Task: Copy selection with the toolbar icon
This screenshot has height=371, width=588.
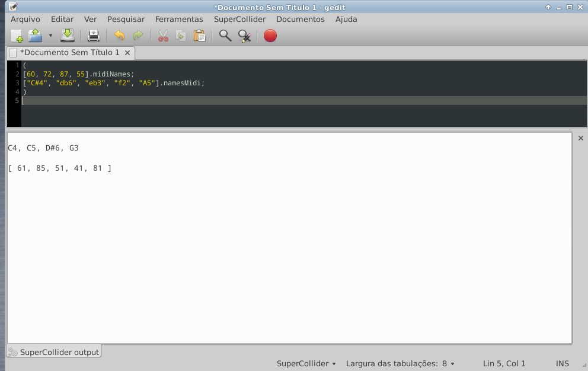Action: click(181, 36)
